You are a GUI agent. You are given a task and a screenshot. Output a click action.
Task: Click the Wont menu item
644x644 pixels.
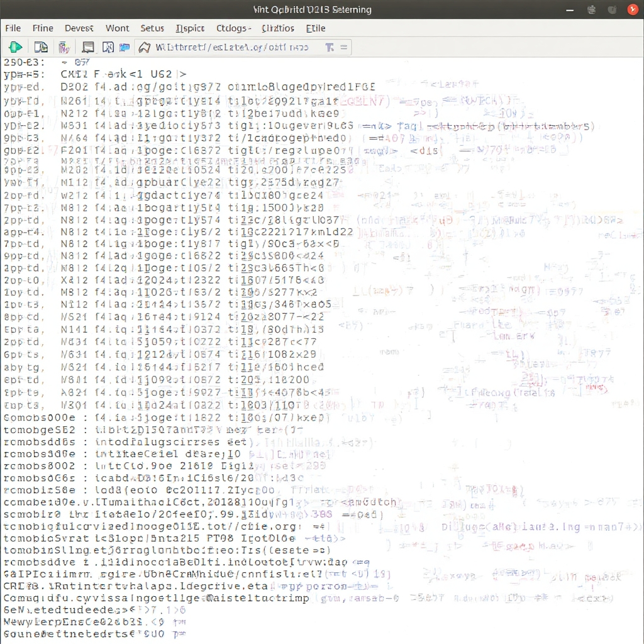tap(117, 28)
